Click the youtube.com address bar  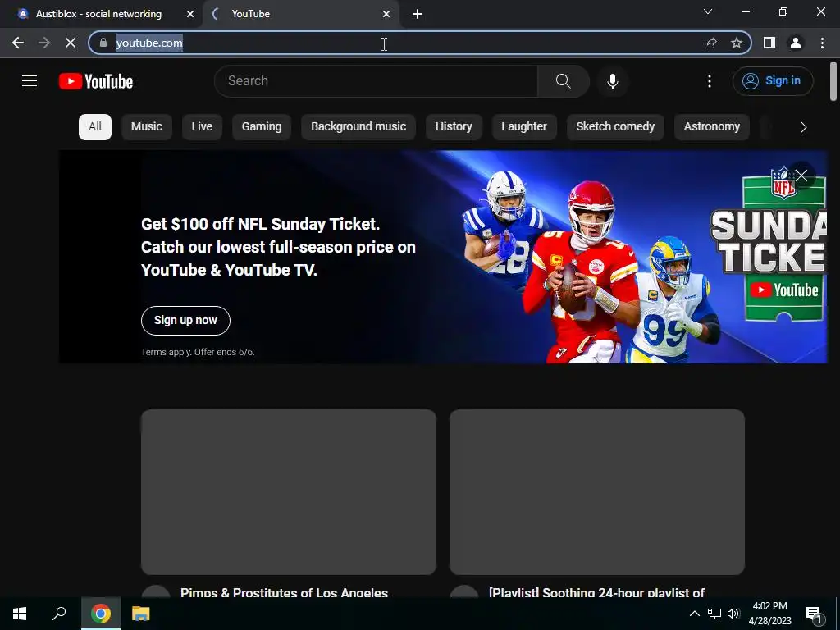click(x=396, y=43)
